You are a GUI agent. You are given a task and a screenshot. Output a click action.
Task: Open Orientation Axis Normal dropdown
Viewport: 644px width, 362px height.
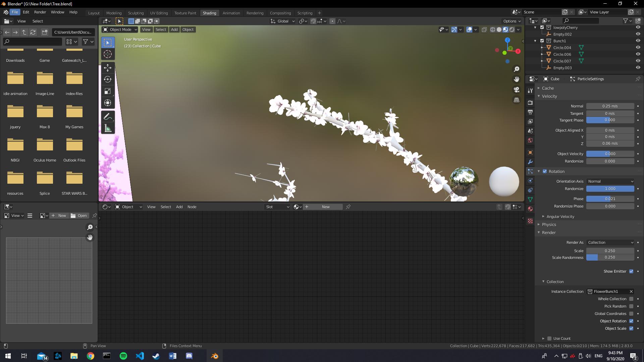point(610,181)
